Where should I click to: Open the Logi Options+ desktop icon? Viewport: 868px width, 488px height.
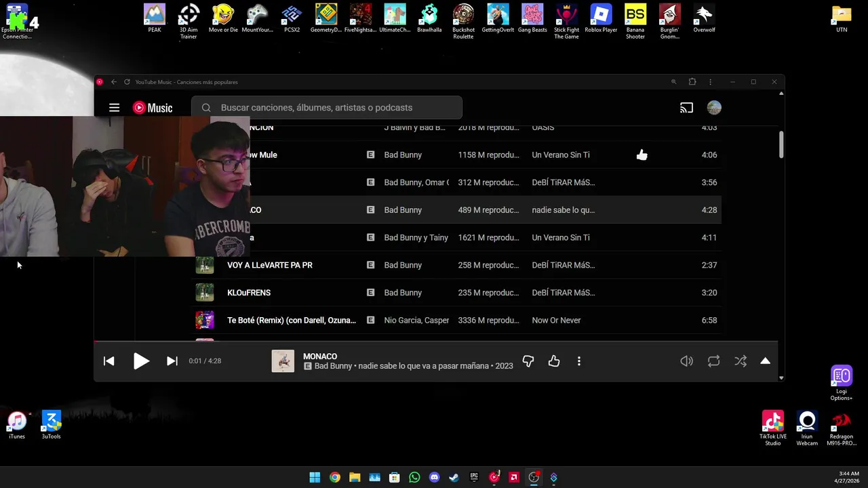(842, 383)
